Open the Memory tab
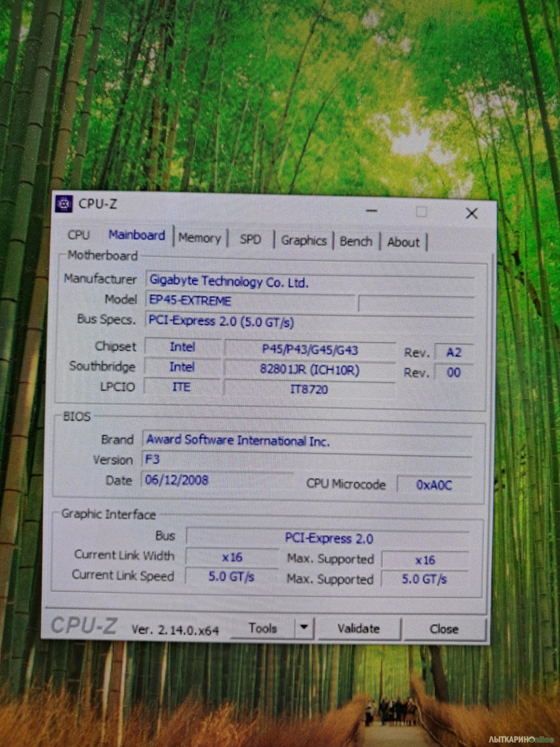560x747 pixels. tap(199, 238)
